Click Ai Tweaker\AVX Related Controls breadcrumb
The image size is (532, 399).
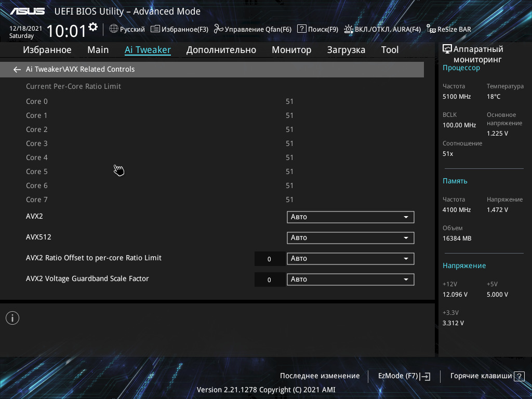click(x=80, y=69)
